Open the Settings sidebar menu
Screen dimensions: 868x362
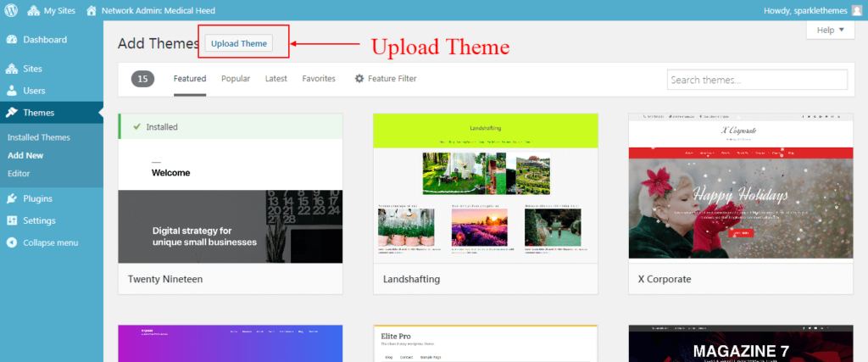[39, 221]
